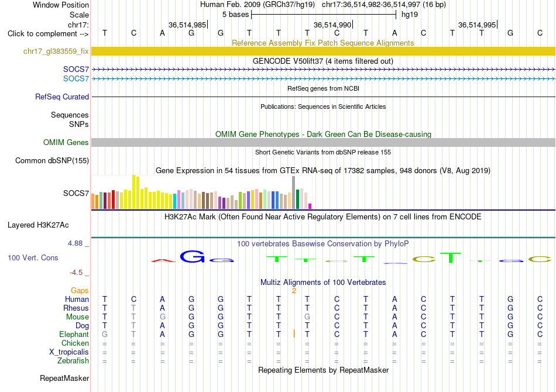Image resolution: width=556 pixels, height=392 pixels.
Task: Select the Mouse alignment row label
Action: click(x=77, y=317)
